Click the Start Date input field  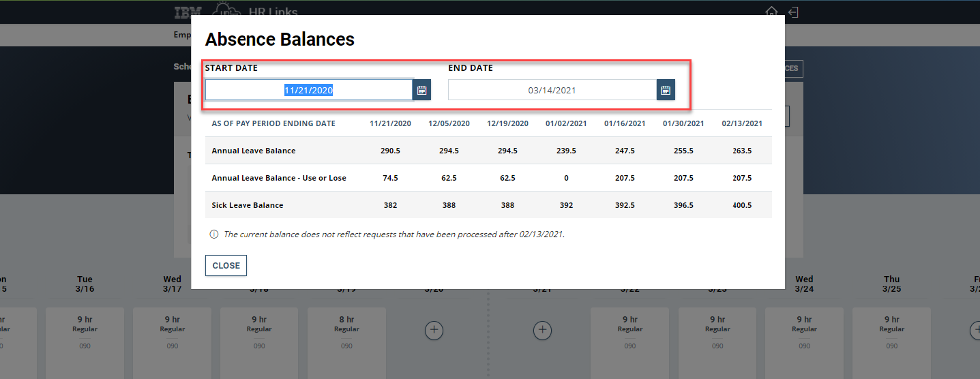point(309,90)
